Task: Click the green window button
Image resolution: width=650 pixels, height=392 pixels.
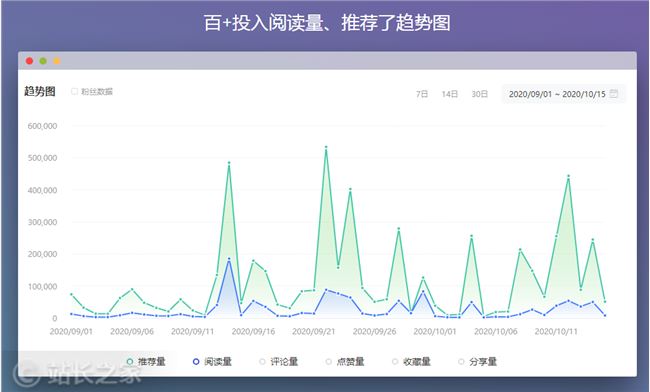Action: [x=43, y=61]
